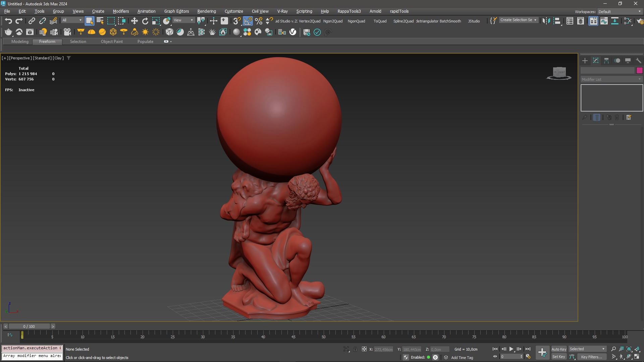
Task: Click the Select and Link chain icon
Action: pos(32,21)
